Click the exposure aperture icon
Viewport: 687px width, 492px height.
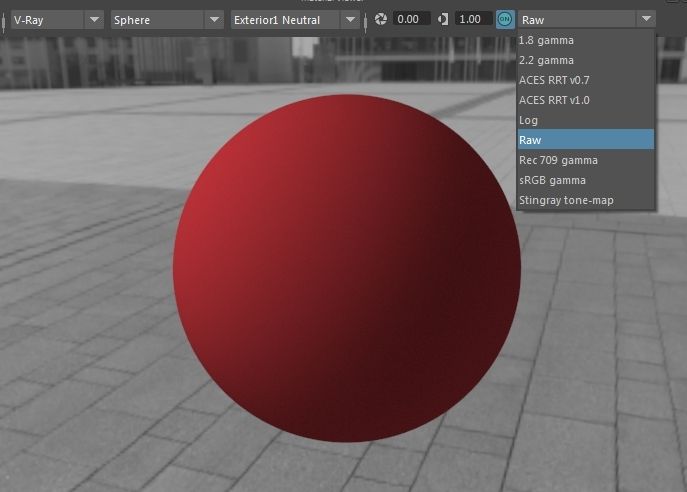381,19
